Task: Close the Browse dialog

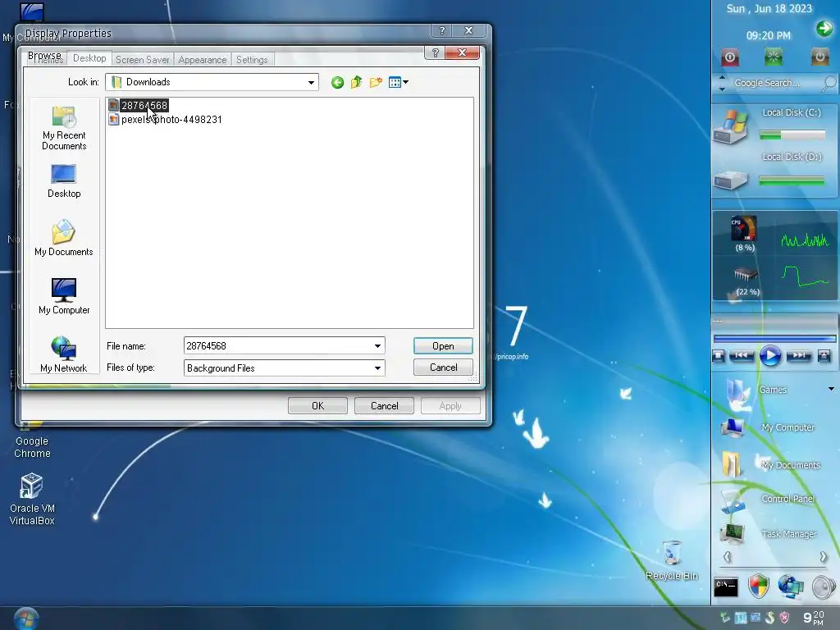Action: [462, 53]
